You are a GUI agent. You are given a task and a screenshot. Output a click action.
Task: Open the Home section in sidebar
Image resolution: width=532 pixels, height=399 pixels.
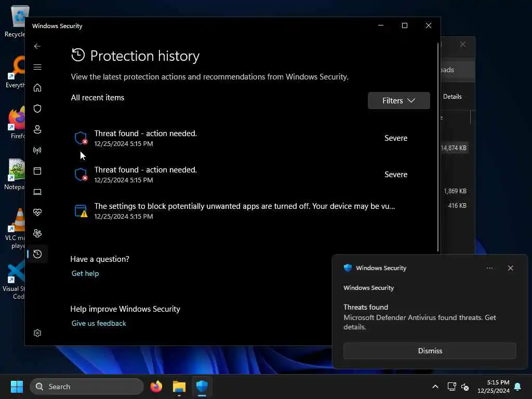(37, 88)
